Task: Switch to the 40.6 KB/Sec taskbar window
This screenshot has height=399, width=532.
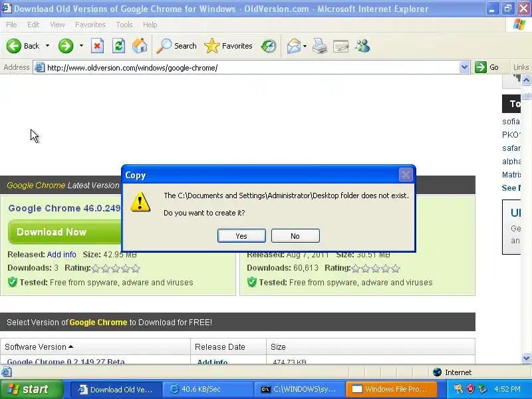Action: click(x=207, y=390)
